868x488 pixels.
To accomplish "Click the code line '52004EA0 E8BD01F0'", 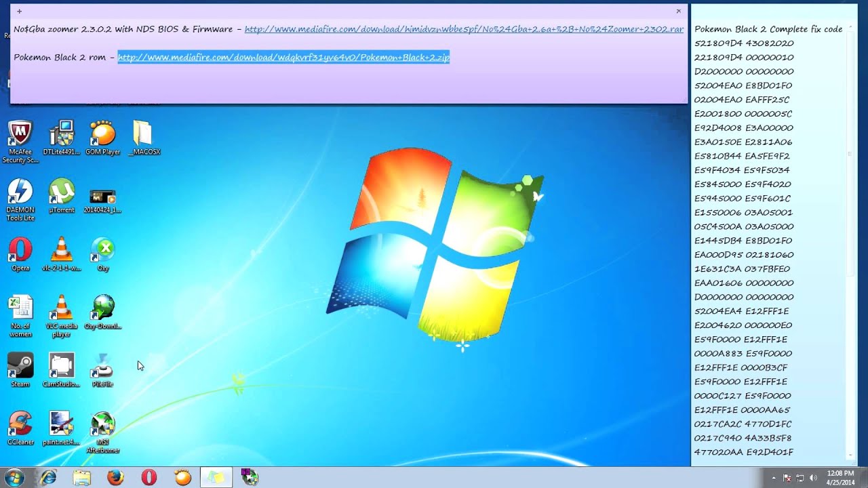I will point(743,85).
